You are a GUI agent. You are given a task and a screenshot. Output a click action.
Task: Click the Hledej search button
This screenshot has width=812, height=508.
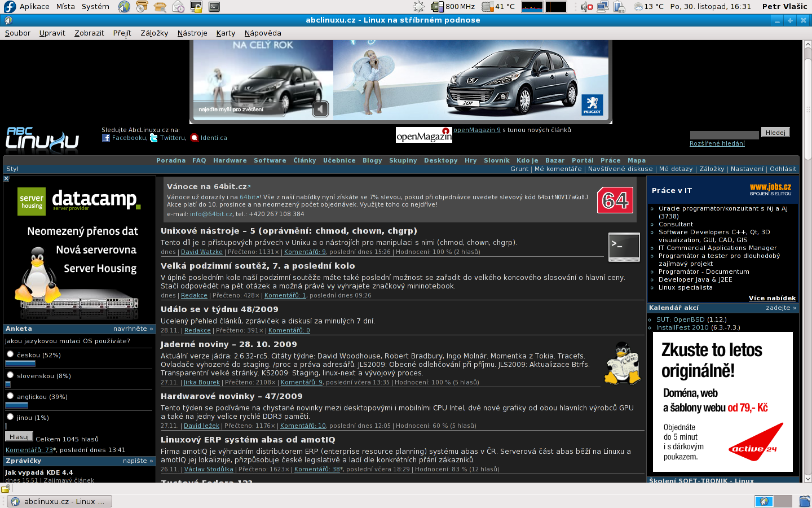tap(775, 132)
